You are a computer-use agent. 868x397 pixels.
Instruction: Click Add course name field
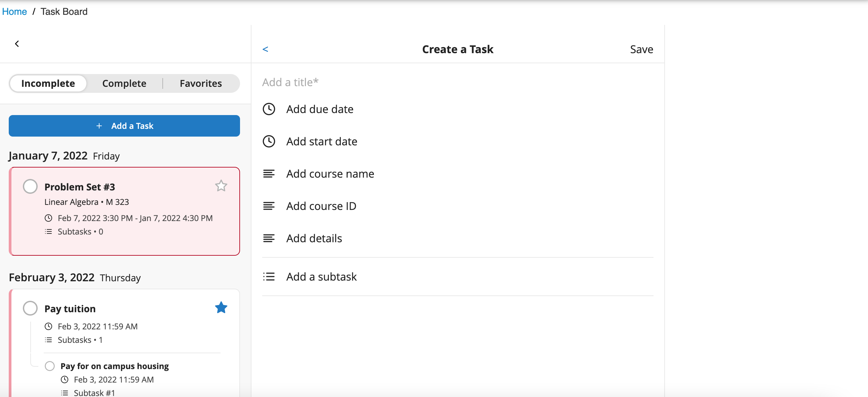point(330,174)
